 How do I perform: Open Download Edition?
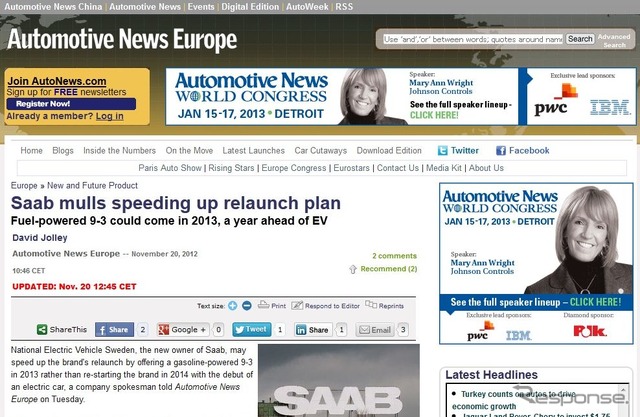pyautogui.click(x=389, y=151)
